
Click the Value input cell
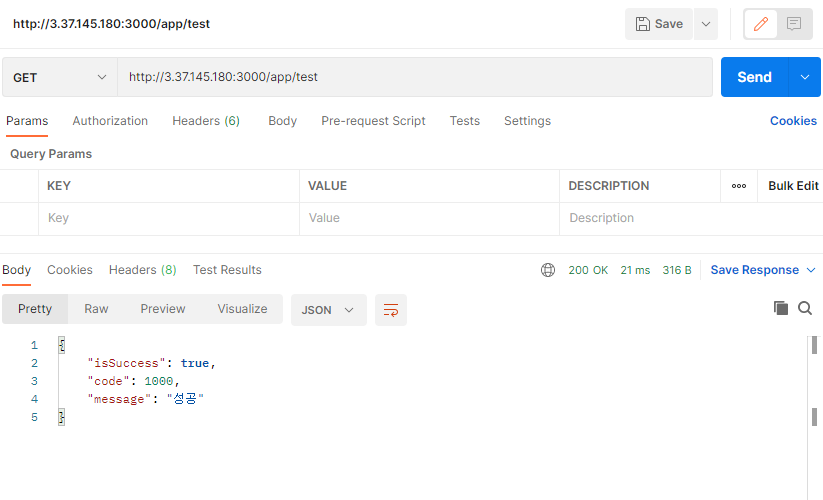click(429, 218)
